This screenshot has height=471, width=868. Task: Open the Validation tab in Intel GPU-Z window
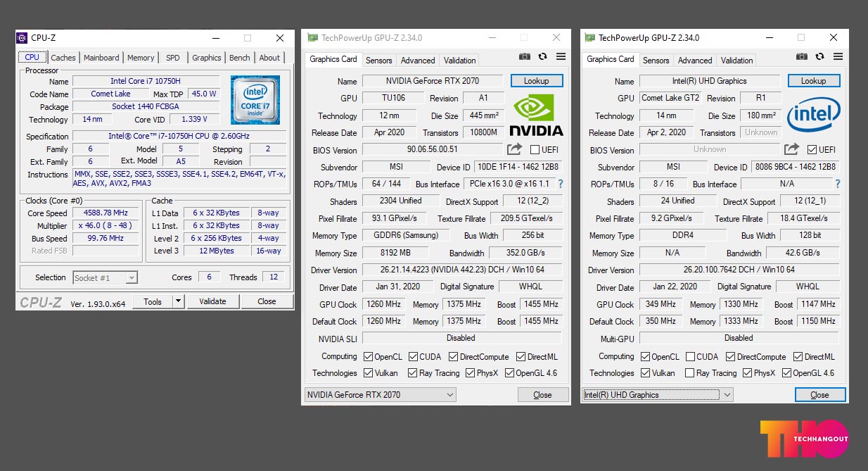coord(737,61)
